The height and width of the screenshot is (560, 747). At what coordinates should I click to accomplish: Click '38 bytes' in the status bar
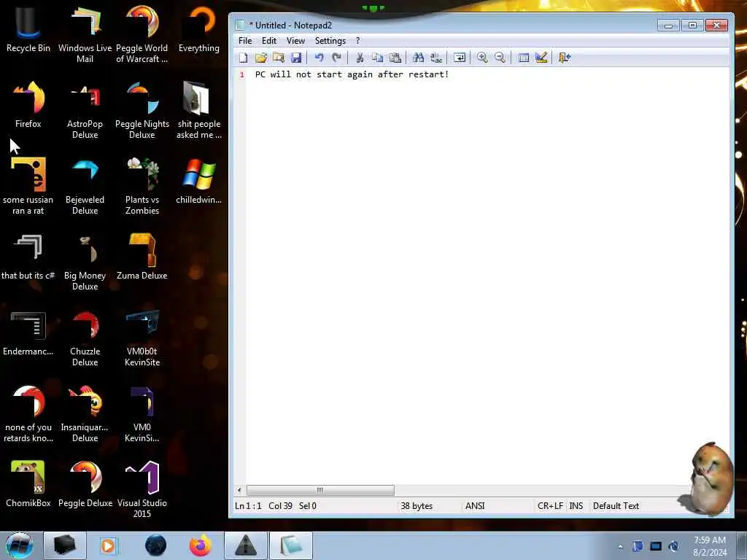point(417,506)
